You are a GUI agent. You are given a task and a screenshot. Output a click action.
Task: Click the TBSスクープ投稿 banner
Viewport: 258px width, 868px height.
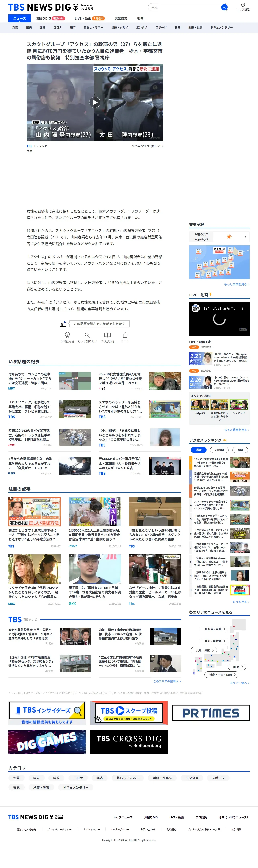129,713
